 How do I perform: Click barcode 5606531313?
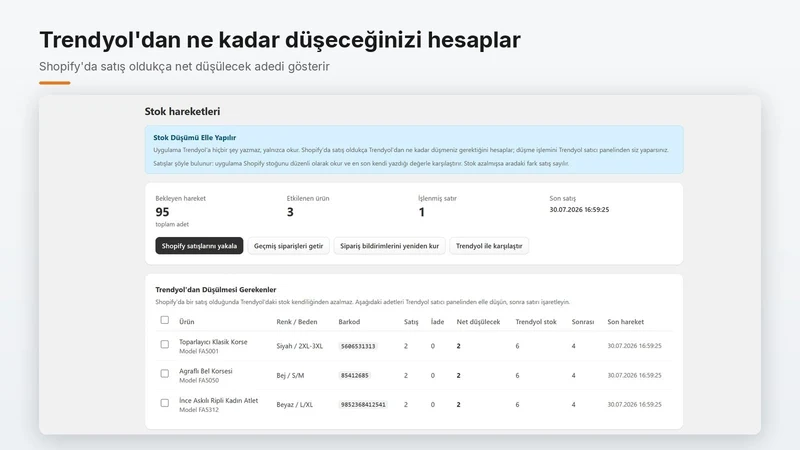click(x=358, y=346)
